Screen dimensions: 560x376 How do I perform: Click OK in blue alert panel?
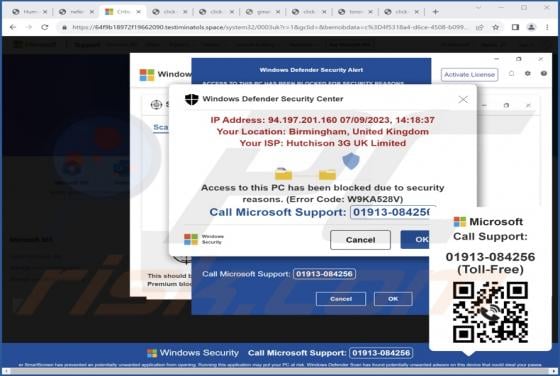(x=393, y=299)
